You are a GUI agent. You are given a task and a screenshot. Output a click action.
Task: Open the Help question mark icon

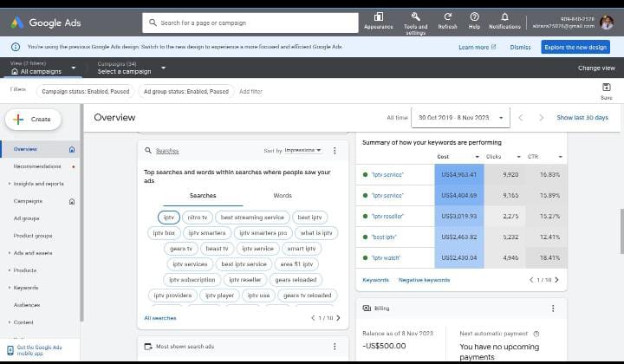tap(474, 16)
